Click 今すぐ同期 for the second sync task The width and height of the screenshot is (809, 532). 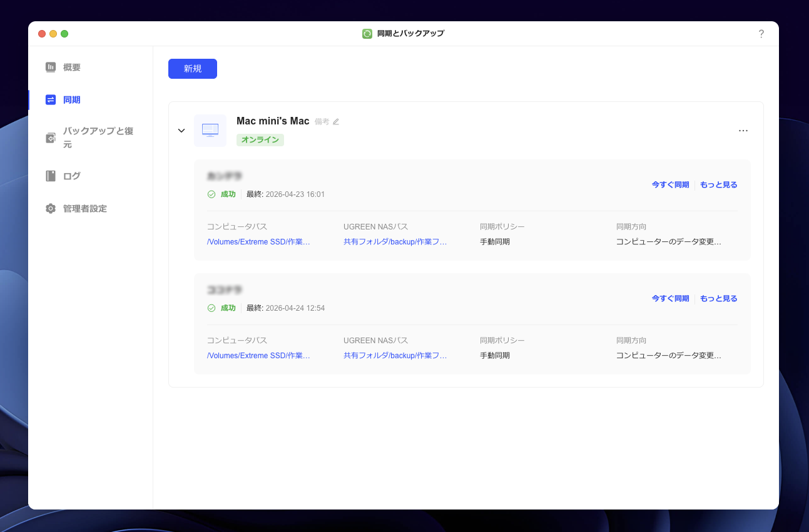670,298
